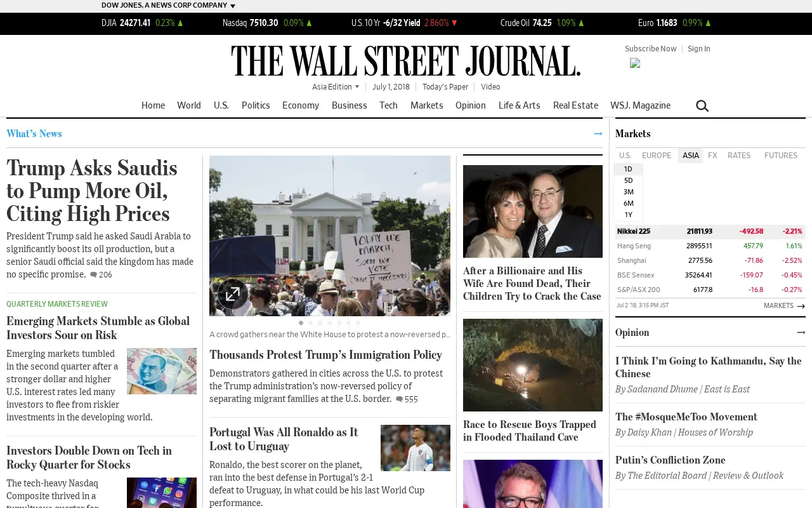Click the U.S. 10 Yr red down arrow
812x508 pixels.
(454, 23)
